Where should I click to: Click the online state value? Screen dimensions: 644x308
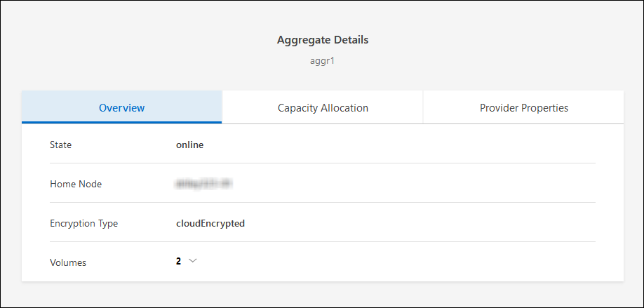click(x=189, y=145)
